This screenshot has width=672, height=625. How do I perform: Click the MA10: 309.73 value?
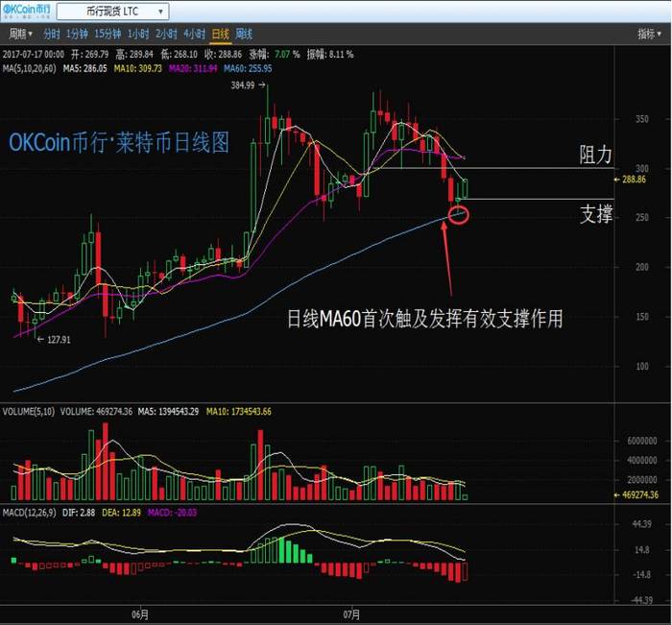138,68
